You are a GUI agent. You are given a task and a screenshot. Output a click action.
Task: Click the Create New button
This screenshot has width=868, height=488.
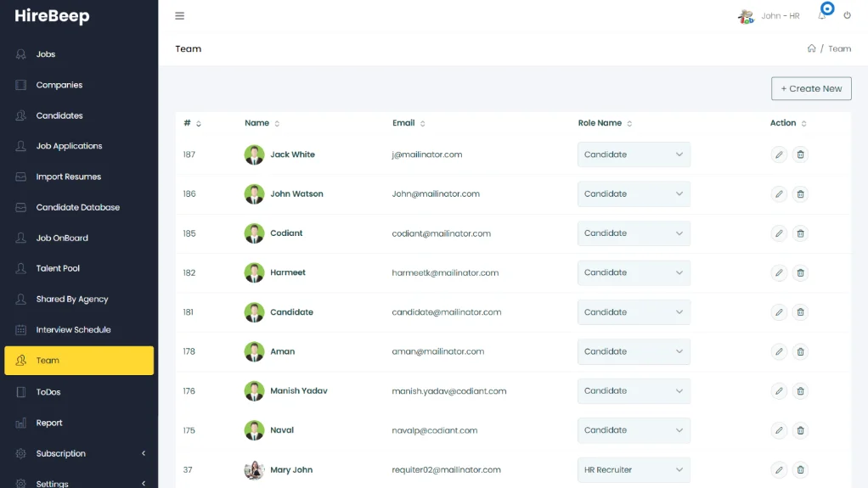[810, 88]
